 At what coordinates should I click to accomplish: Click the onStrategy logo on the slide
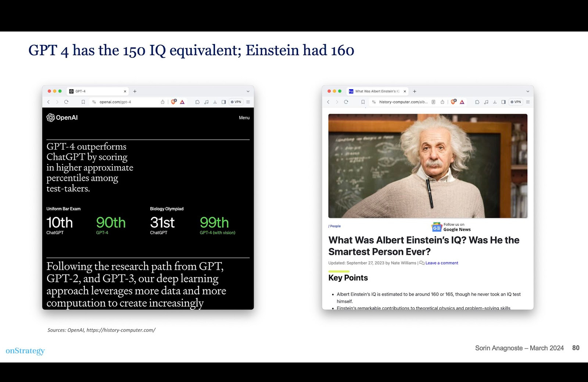[25, 351]
